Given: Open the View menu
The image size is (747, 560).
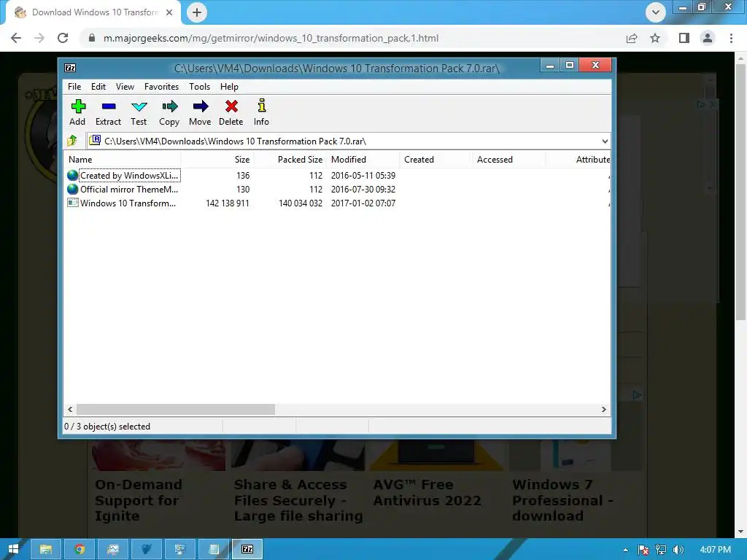Looking at the screenshot, I should 125,87.
